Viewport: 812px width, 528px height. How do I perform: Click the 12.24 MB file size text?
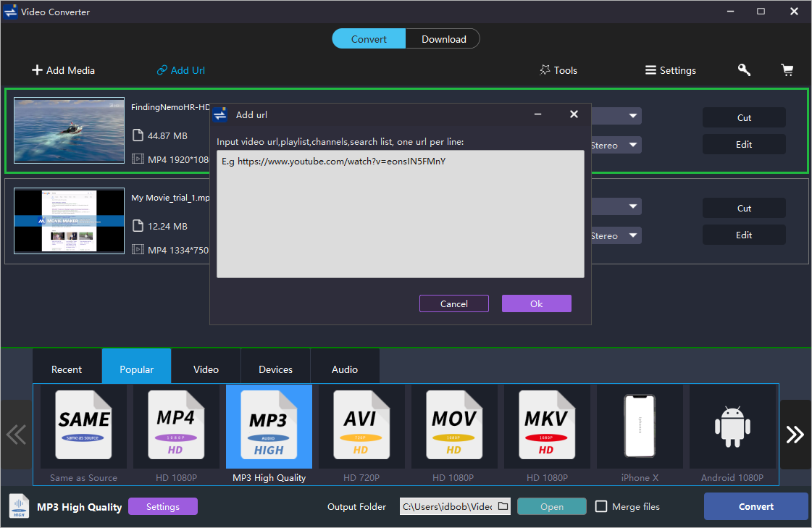(x=167, y=226)
